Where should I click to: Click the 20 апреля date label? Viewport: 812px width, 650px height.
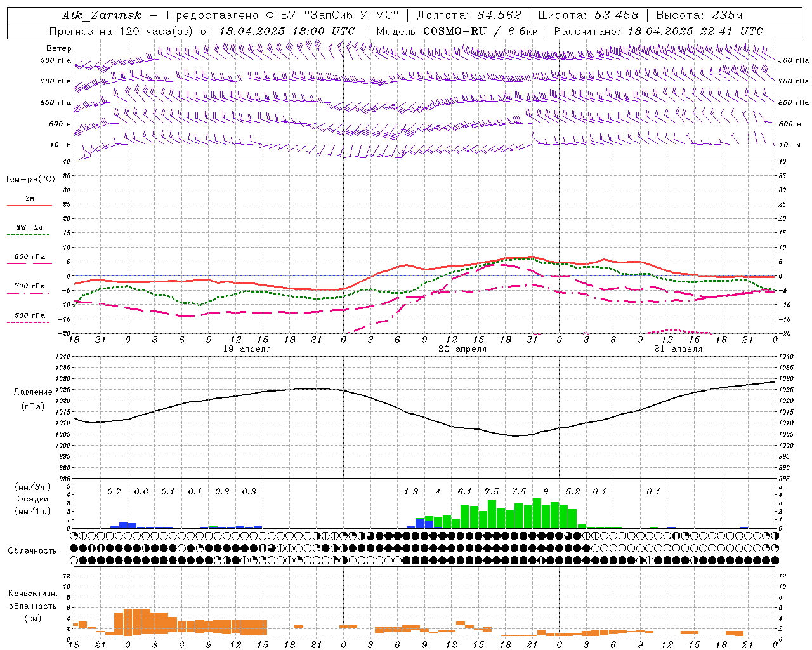(462, 349)
